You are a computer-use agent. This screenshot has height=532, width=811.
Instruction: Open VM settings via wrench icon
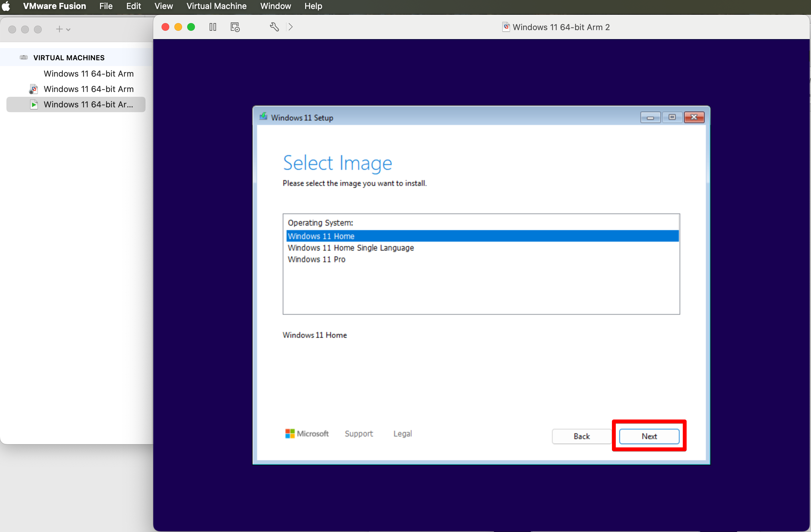[274, 27]
